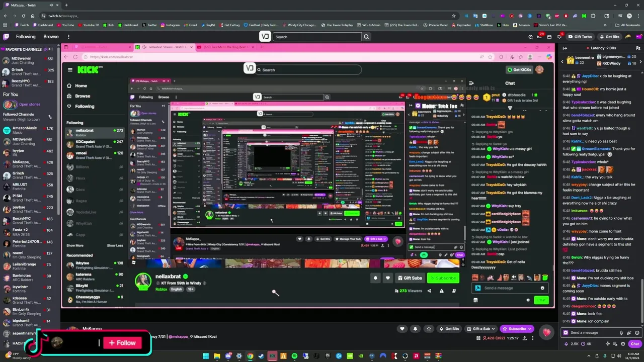644x362 pixels.
Task: Collapse the Favorite Channels sidebar arrow
Action: pyautogui.click(x=50, y=49)
